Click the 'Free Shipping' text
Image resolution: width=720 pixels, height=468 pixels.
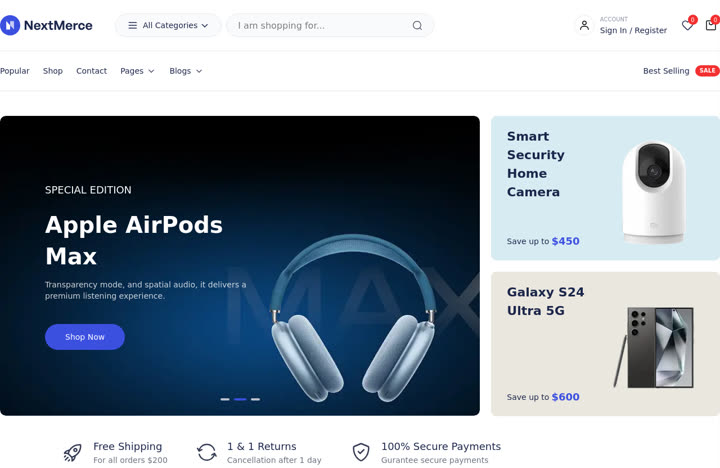(128, 446)
